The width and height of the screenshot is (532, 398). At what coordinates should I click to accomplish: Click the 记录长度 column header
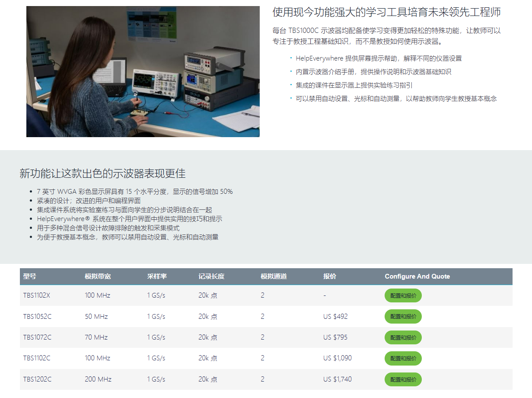tap(212, 276)
